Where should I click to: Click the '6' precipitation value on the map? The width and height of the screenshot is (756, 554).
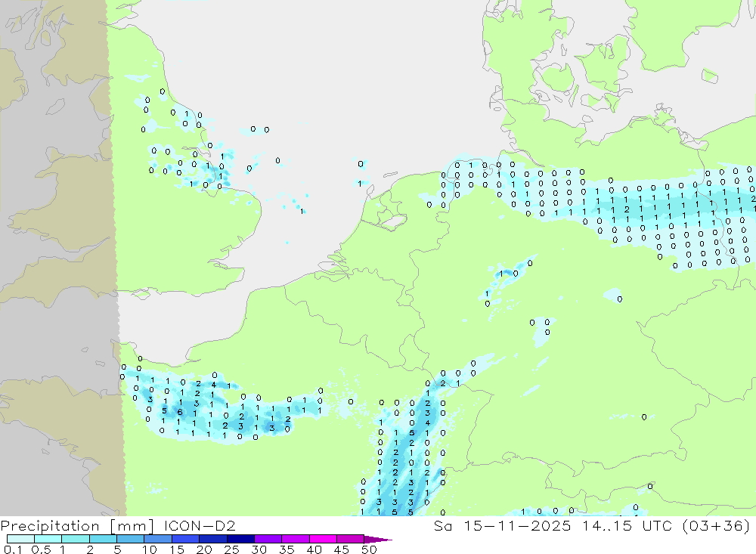(x=180, y=412)
